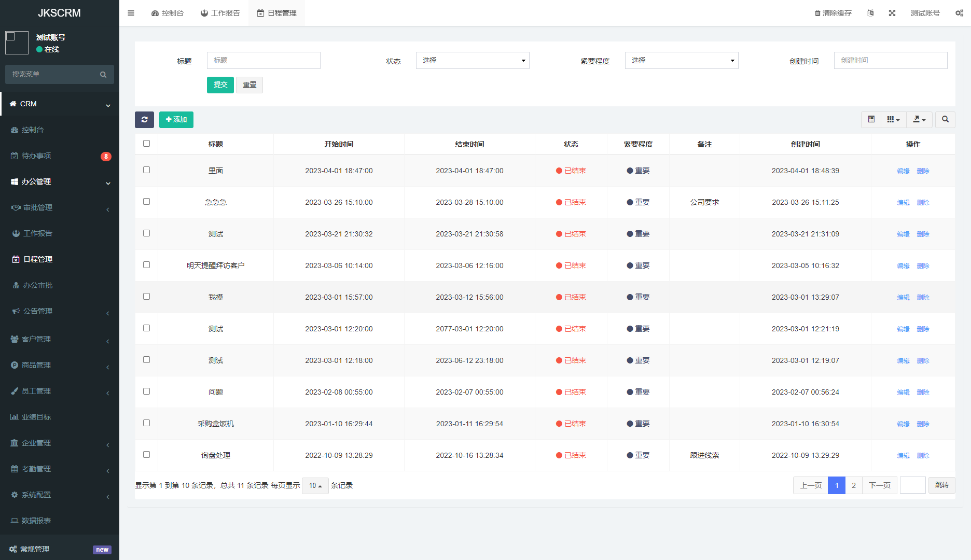Image resolution: width=971 pixels, height=560 pixels.
Task: Expand 员工管理 submenu
Action: tap(60, 391)
